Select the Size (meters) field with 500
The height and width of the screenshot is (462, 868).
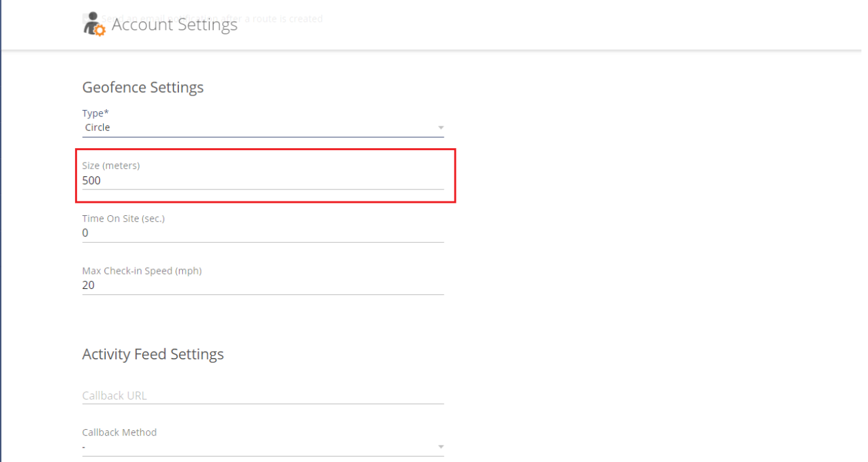pyautogui.click(x=263, y=180)
